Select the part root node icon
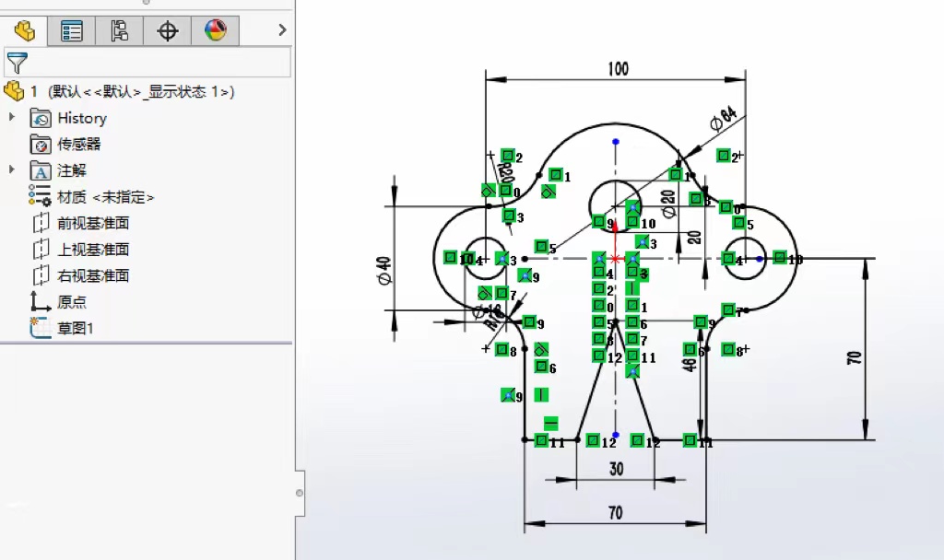 tap(14, 91)
